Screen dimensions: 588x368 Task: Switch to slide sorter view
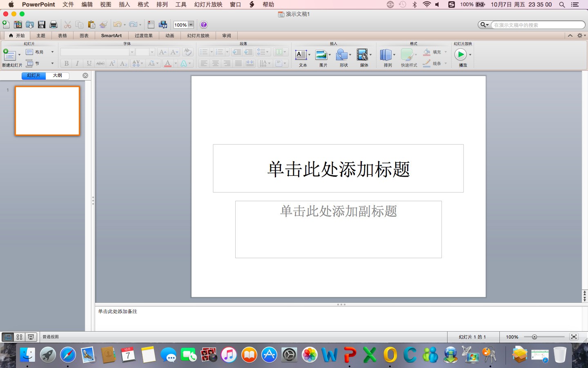[19, 337]
